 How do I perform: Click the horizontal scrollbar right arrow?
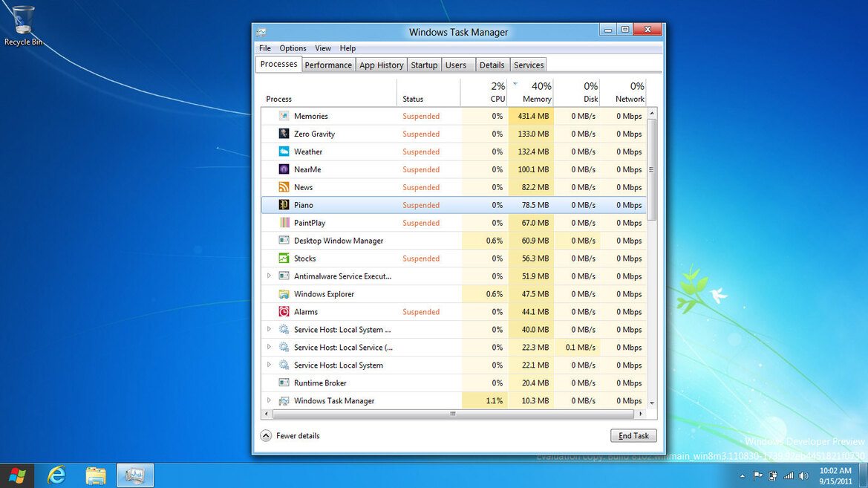pos(641,414)
